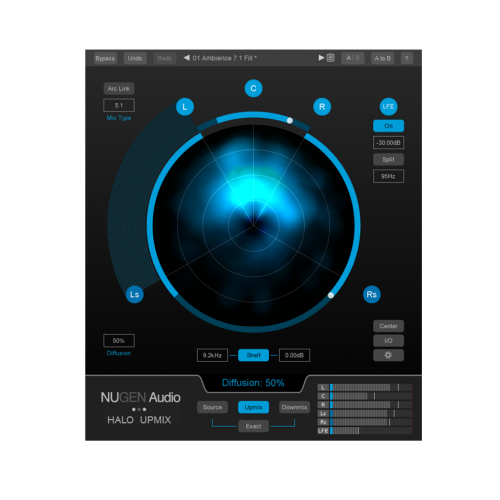Open help with the question mark
Viewport: 500px width, 500px height.
tap(407, 58)
